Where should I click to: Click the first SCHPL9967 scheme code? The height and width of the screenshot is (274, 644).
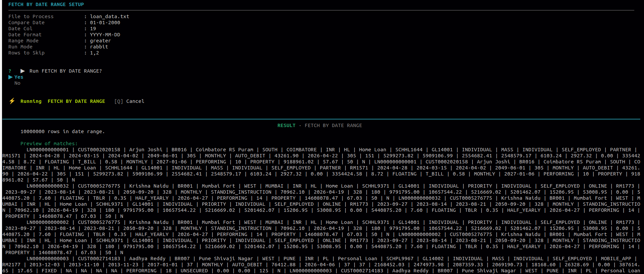pos(400,259)
